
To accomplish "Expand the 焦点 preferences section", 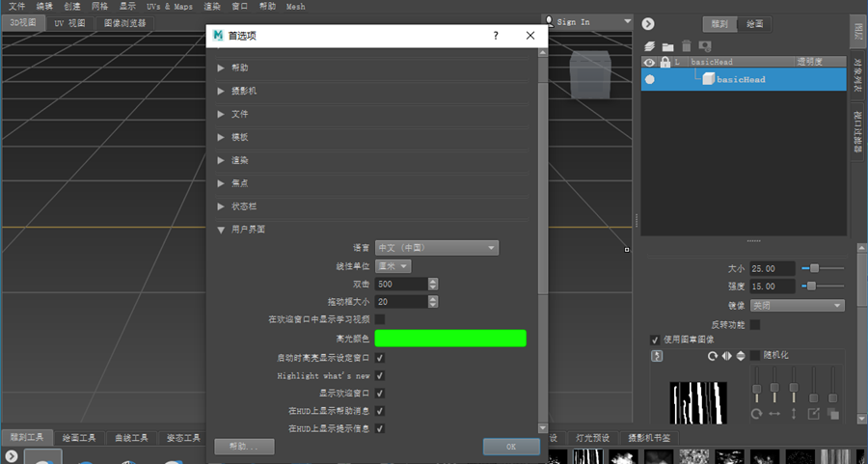I will [x=221, y=183].
